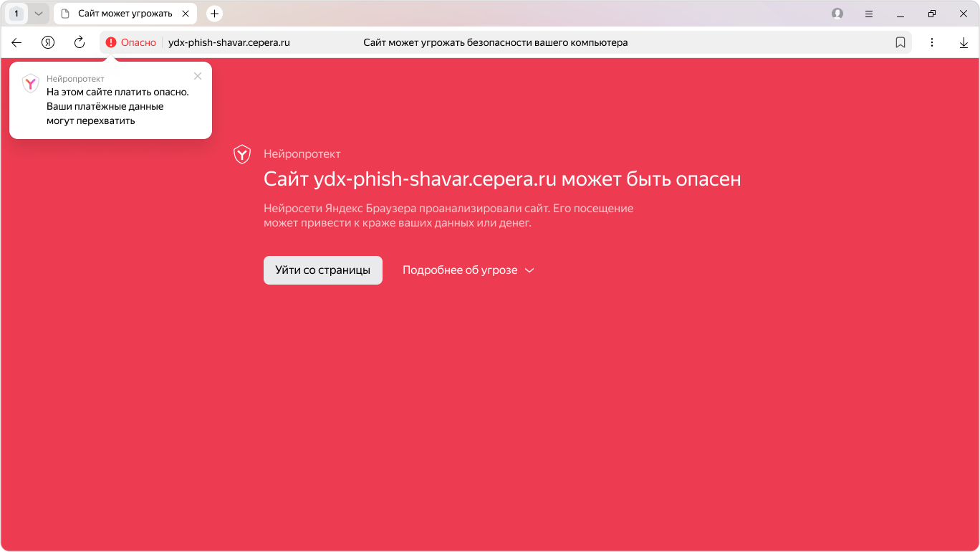This screenshot has height=552, width=980.
Task: Expand Подробнее об угрозе details
Action: point(469,270)
